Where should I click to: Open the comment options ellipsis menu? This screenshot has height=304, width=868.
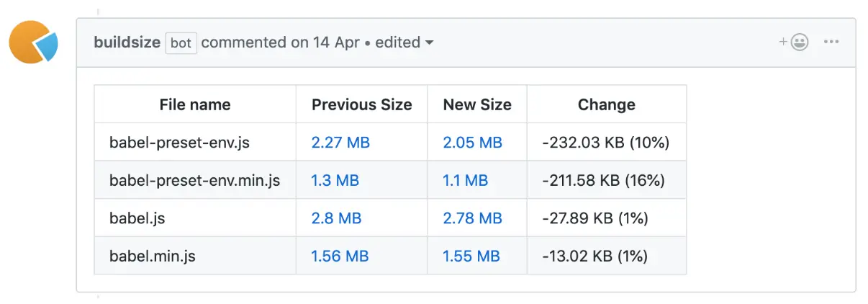[831, 43]
